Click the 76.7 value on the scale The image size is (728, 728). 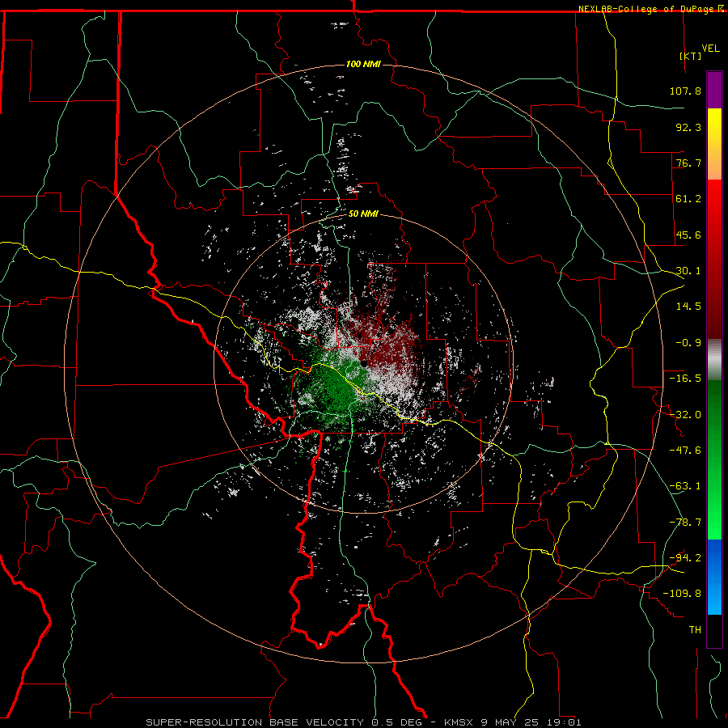tap(688, 163)
